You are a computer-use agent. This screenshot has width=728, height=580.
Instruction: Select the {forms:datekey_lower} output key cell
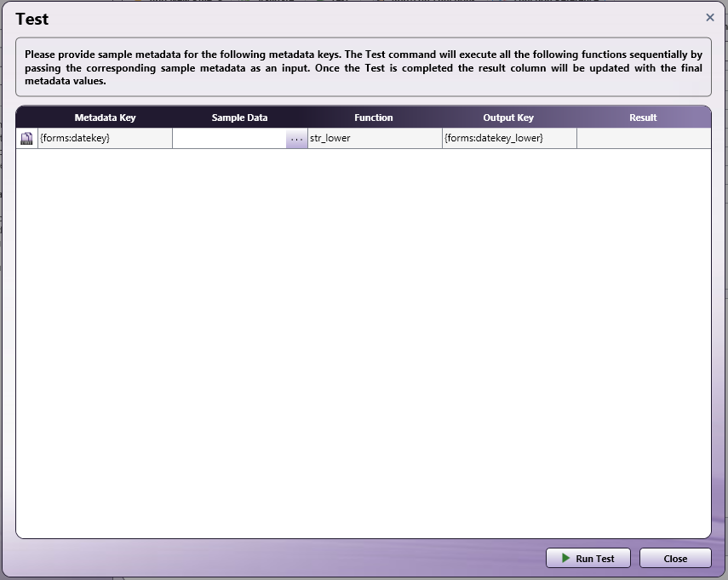pos(509,138)
